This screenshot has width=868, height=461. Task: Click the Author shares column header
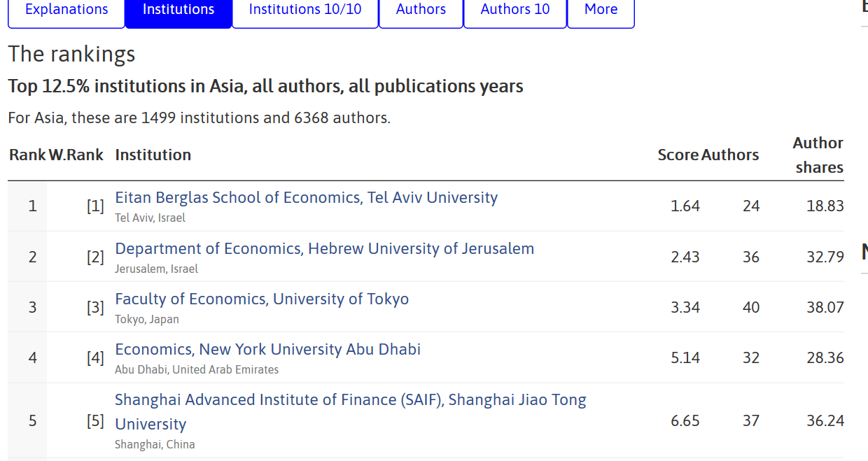(x=818, y=155)
